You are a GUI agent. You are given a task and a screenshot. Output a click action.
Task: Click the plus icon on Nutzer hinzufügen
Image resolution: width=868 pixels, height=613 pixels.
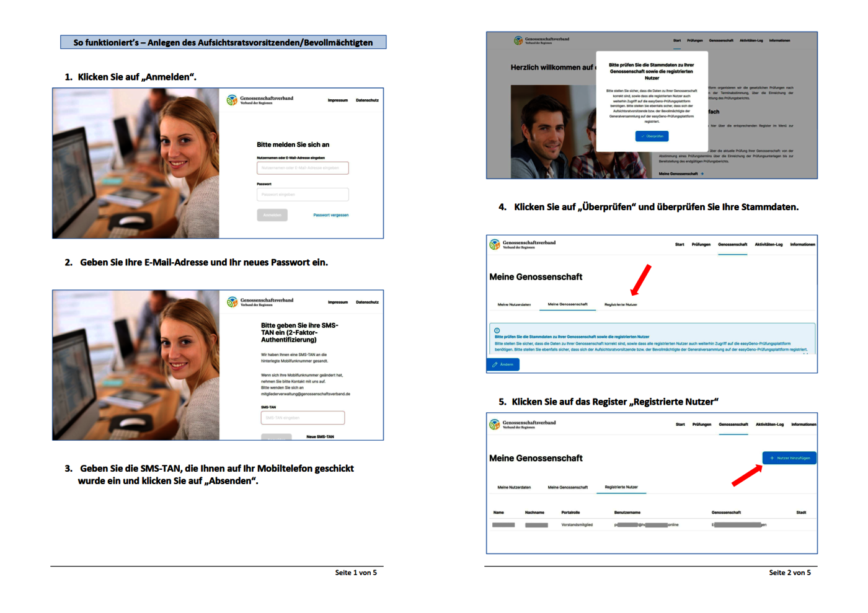(x=772, y=458)
